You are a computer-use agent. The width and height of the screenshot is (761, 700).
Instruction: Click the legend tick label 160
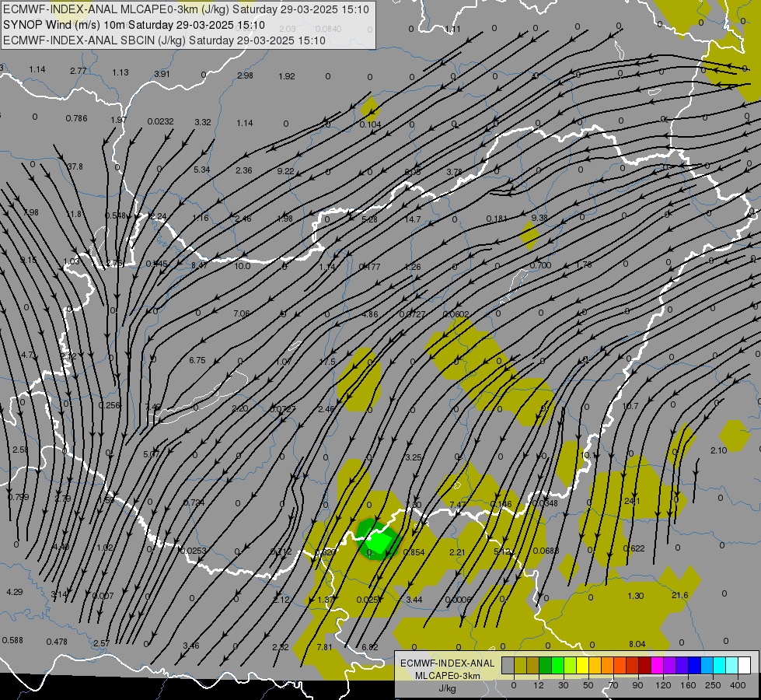tap(688, 685)
